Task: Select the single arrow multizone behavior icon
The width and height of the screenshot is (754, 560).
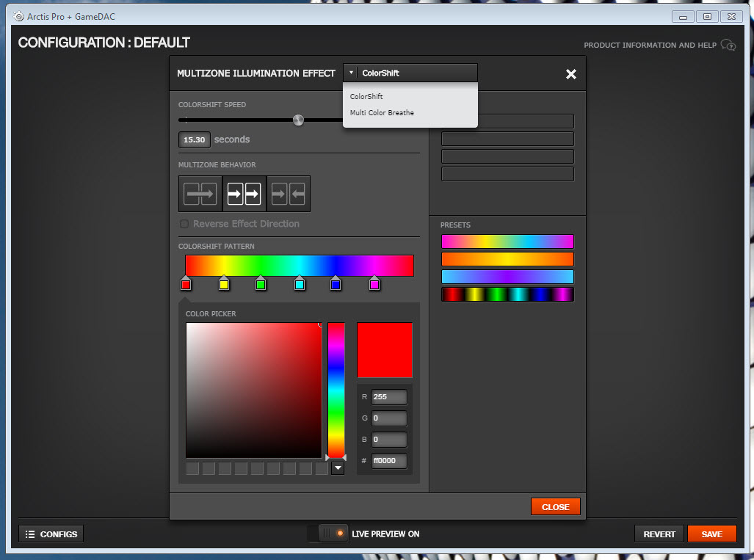Action: [x=200, y=194]
